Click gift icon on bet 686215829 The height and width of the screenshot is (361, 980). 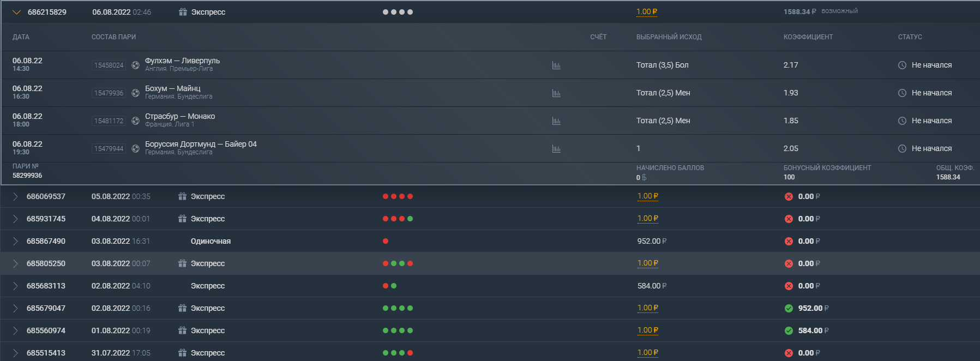(x=183, y=11)
